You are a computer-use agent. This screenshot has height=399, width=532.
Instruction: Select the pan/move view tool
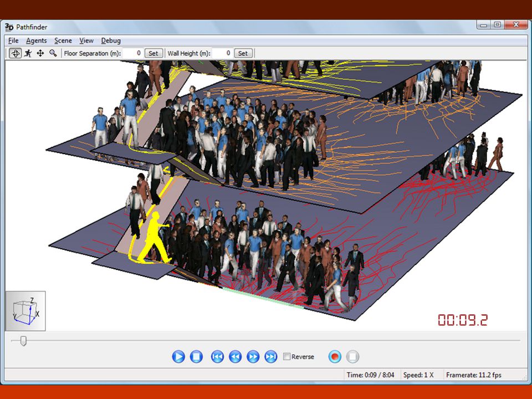(40, 53)
